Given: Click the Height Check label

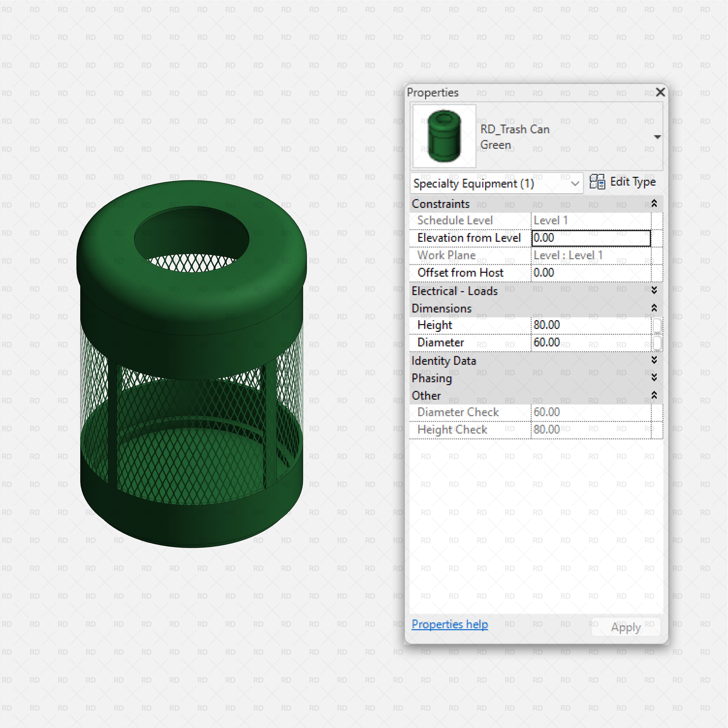Looking at the screenshot, I should pos(452,430).
